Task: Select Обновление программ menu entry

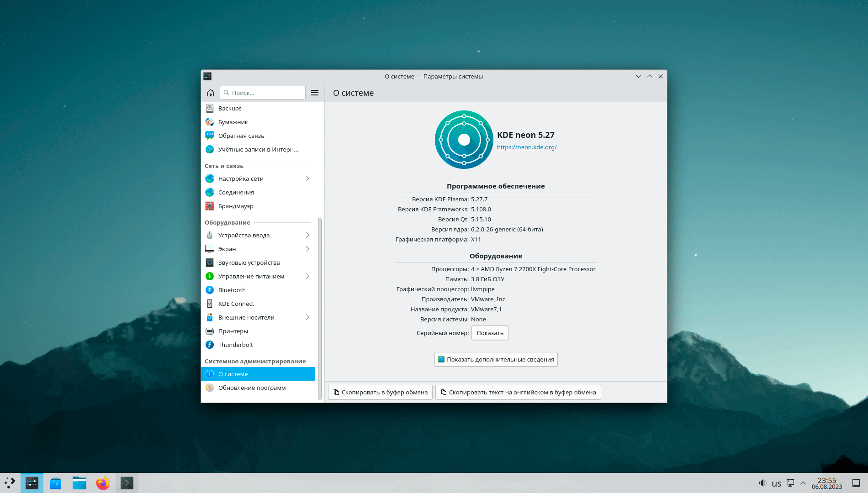Action: pyautogui.click(x=252, y=388)
